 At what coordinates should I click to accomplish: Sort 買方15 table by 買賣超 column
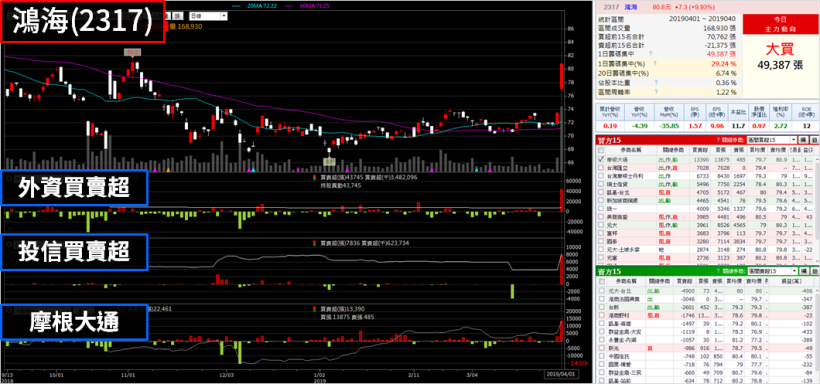coord(700,150)
